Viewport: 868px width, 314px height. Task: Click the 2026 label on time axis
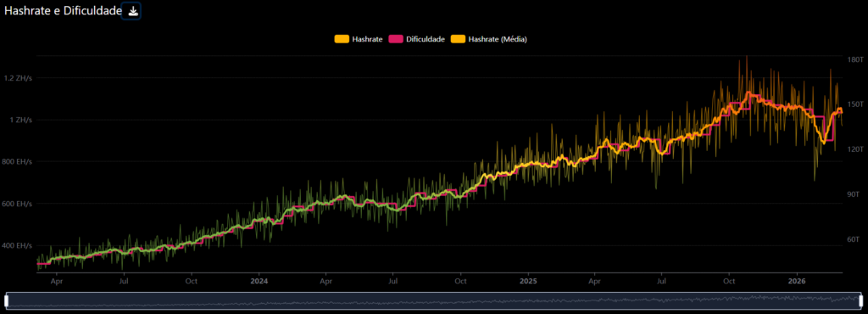point(797,281)
